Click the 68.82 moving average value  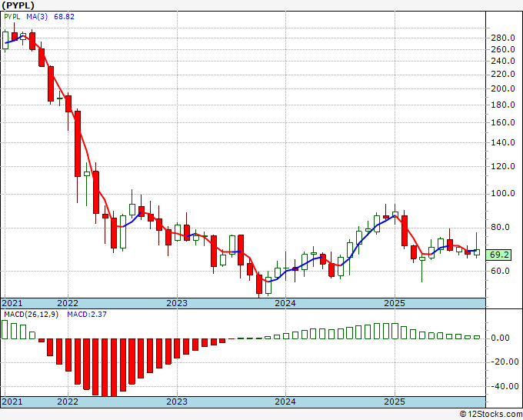point(64,17)
